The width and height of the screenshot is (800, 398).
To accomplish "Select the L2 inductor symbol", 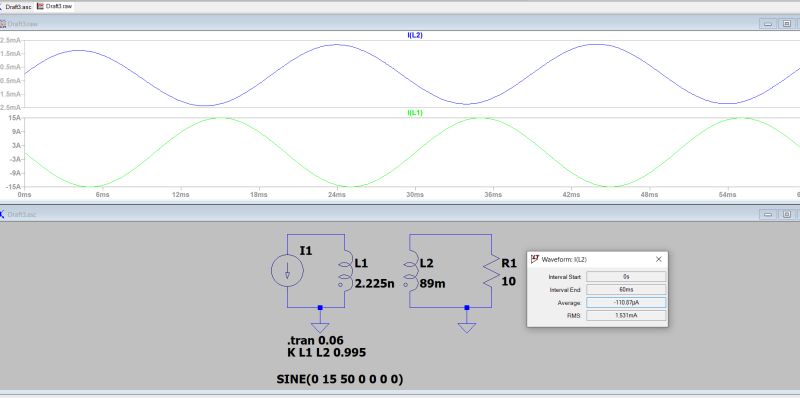I will 410,271.
